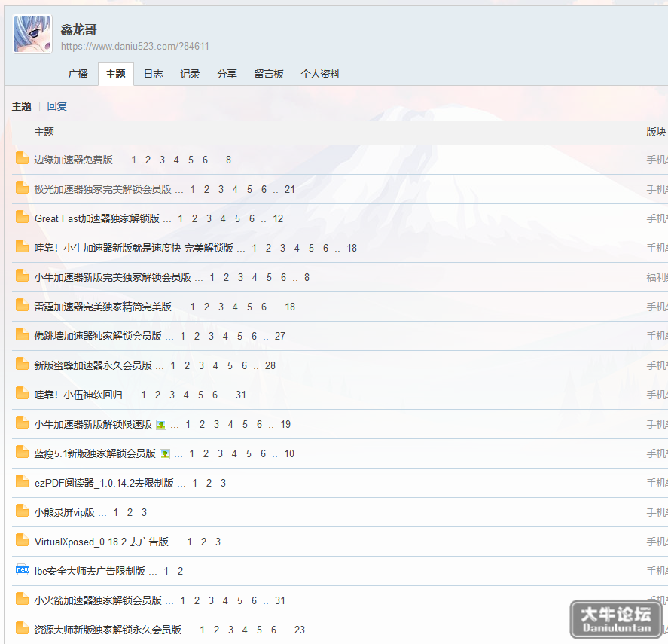Go to the 留言板 tab
The width and height of the screenshot is (668, 644).
pos(269,74)
